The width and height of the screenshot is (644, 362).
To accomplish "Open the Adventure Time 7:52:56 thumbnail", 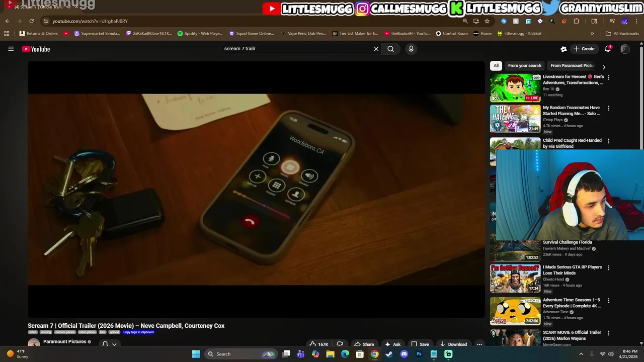I will click(515, 311).
